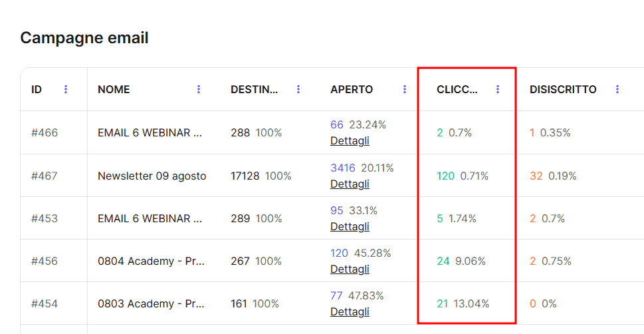Open Dettagli link for campaign #466

coord(350,140)
